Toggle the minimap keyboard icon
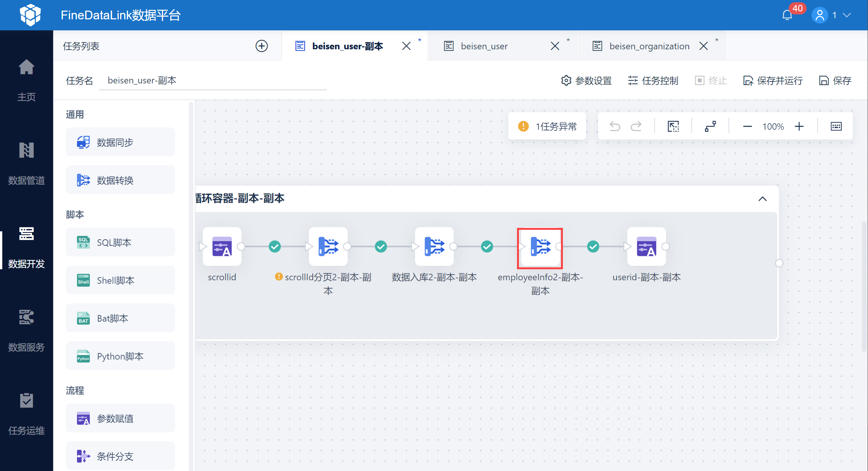Image resolution: width=868 pixels, height=471 pixels. pyautogui.click(x=836, y=126)
